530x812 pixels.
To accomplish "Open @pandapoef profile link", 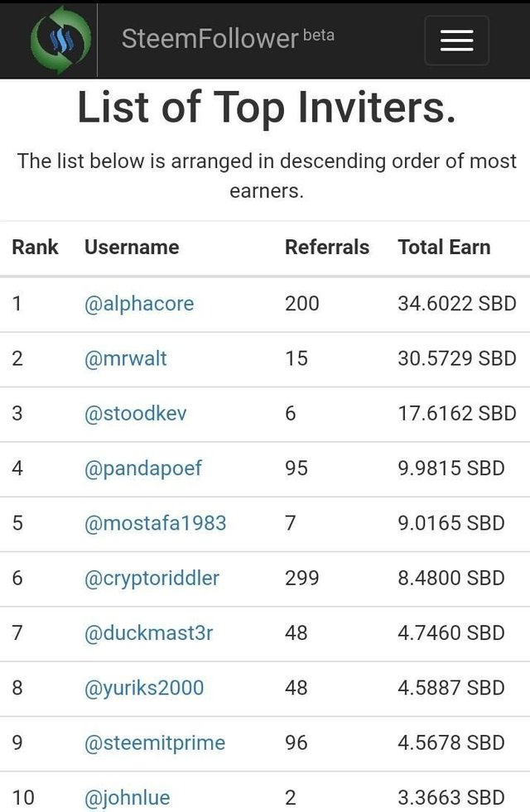I will tap(143, 468).
